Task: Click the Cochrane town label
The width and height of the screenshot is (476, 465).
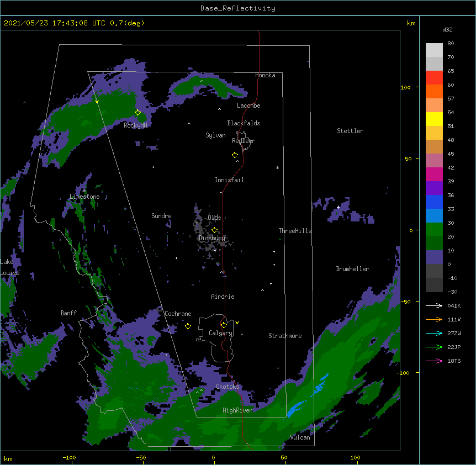Action: pos(178,314)
